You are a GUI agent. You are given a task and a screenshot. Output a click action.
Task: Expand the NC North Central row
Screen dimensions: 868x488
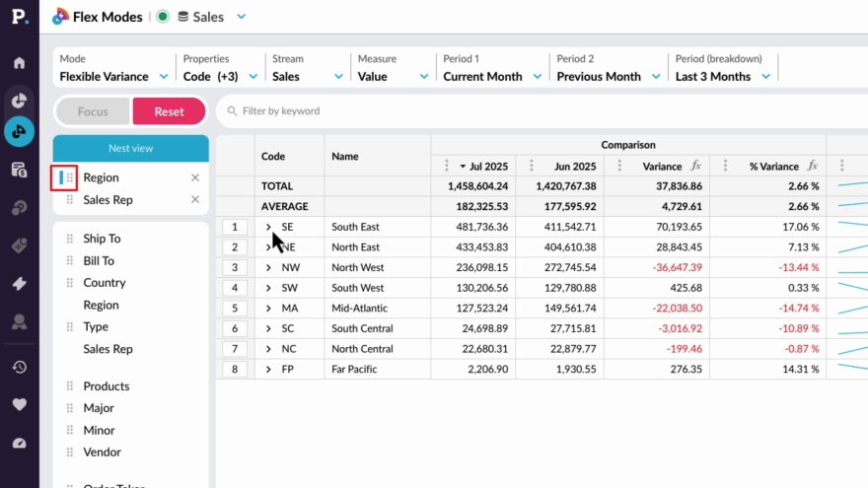268,349
